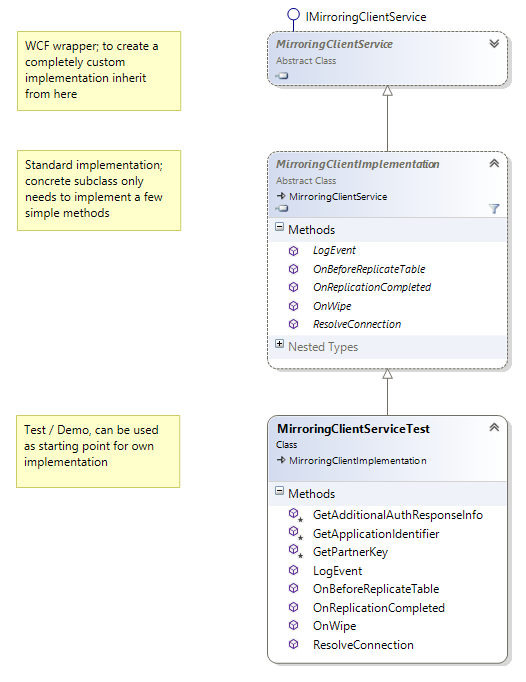Select the GetPartnerKey method icon
This screenshot has width=526, height=682.
(295, 552)
